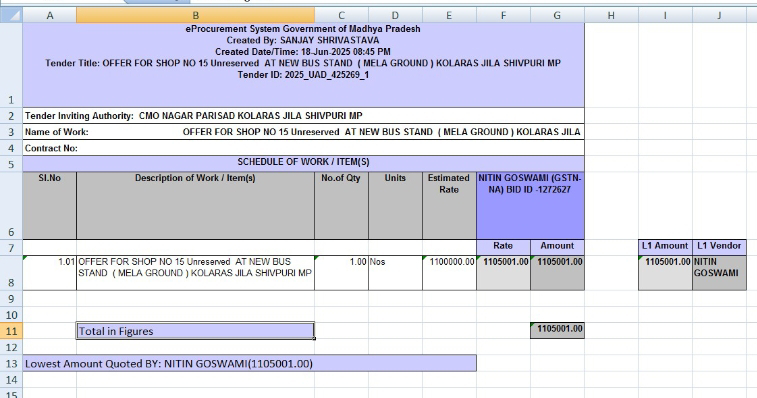The height and width of the screenshot is (398, 757).
Task: Click the Tender Inviting Authority row
Action: (303, 116)
